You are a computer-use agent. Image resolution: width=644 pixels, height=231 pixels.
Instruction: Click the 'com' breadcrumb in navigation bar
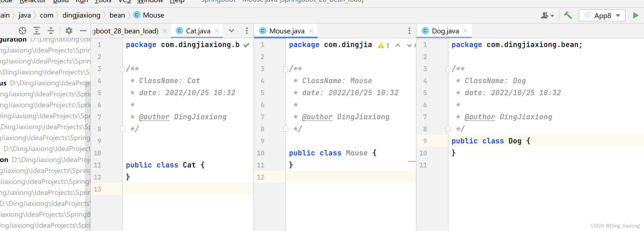coord(47,15)
